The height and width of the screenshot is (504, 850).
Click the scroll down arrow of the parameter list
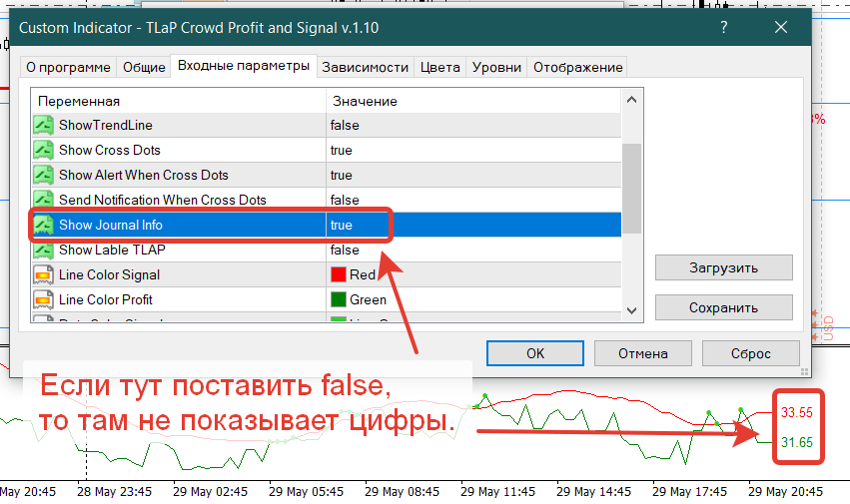[x=631, y=310]
